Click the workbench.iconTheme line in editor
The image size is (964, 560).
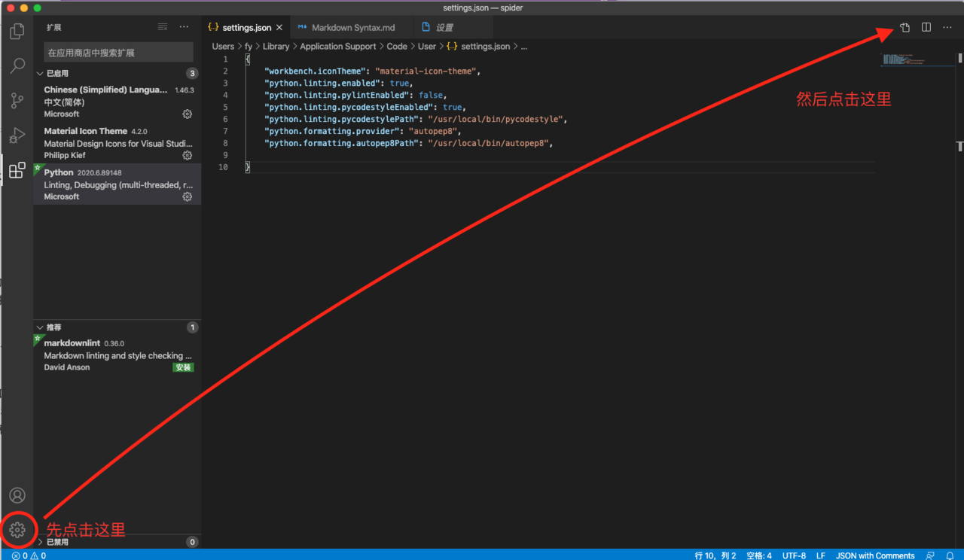tap(372, 72)
